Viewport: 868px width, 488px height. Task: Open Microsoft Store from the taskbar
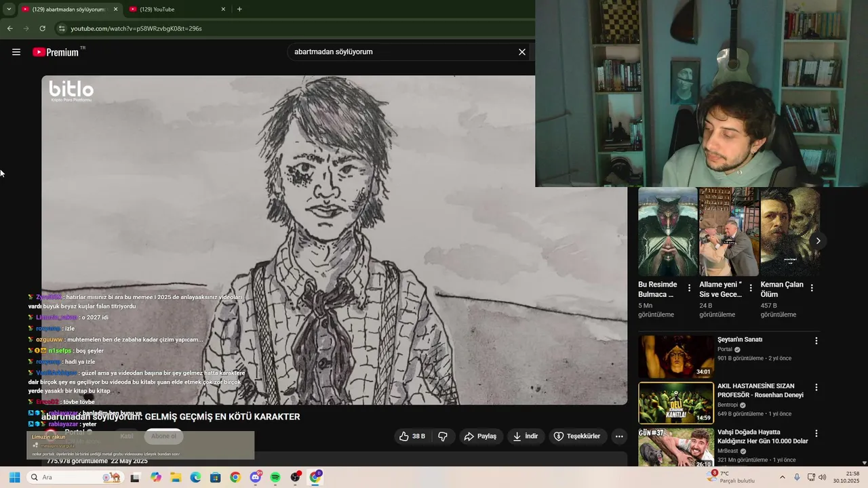click(x=215, y=477)
